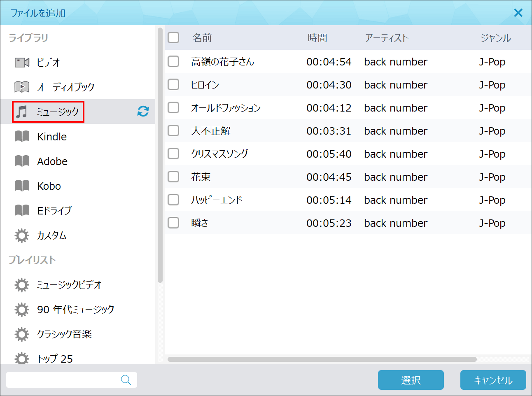Viewport: 532px width, 396px height.
Task: Select the song title クリスマスソング
Action: click(x=220, y=154)
